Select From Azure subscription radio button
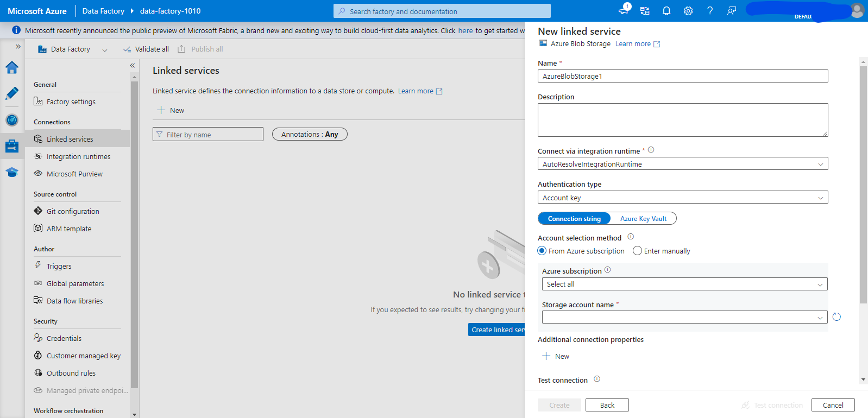 (542, 251)
